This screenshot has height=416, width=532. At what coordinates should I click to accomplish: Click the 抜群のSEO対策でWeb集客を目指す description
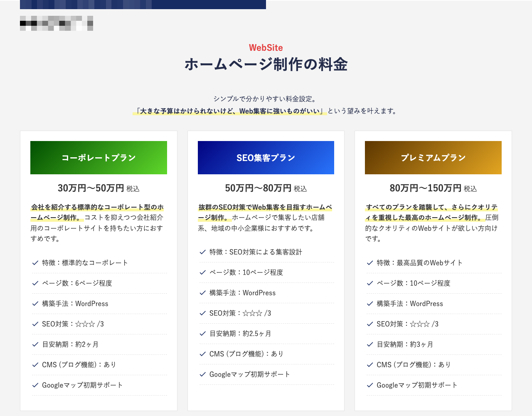point(265,218)
